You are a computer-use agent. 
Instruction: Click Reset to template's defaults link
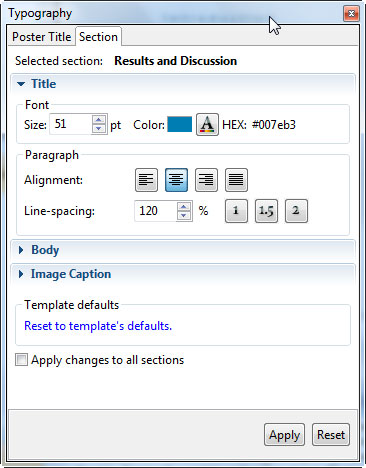coord(98,326)
